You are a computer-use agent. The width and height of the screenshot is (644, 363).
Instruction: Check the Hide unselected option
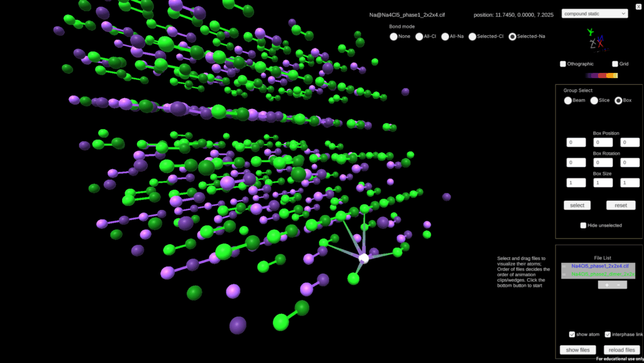coord(584,225)
